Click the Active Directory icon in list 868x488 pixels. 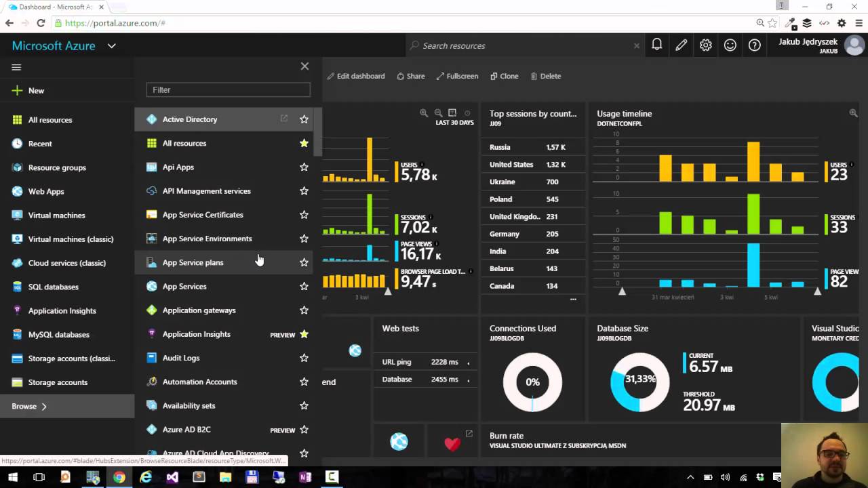tap(152, 119)
